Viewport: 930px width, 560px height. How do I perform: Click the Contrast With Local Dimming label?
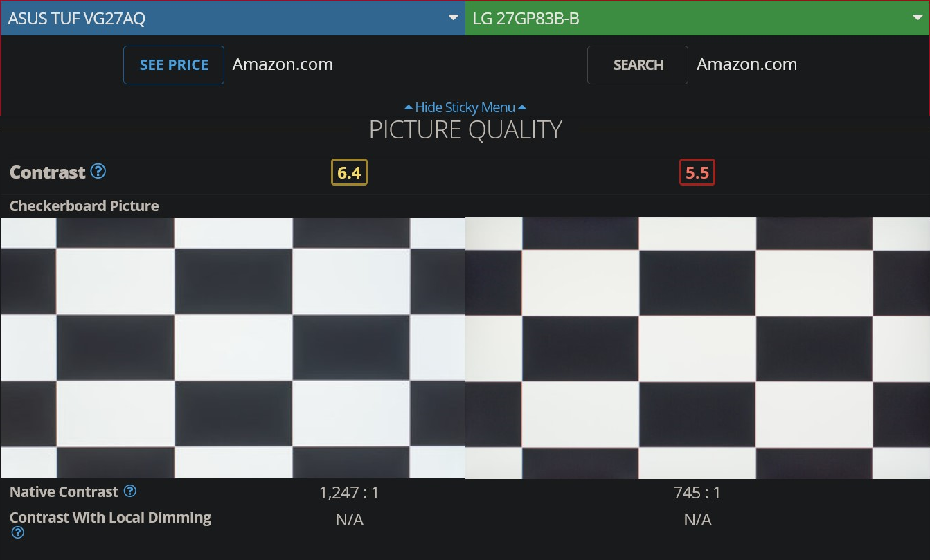[110, 517]
